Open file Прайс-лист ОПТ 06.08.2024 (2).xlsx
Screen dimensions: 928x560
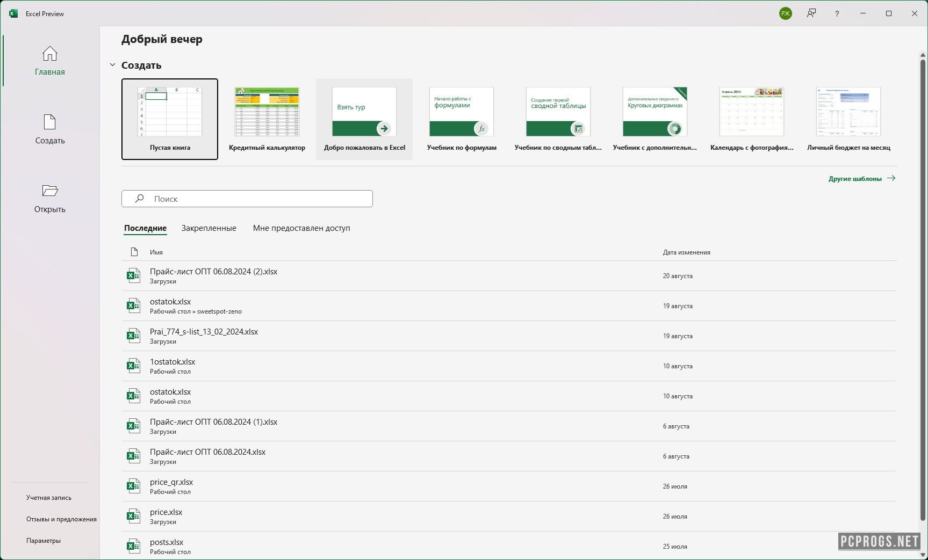[213, 272]
